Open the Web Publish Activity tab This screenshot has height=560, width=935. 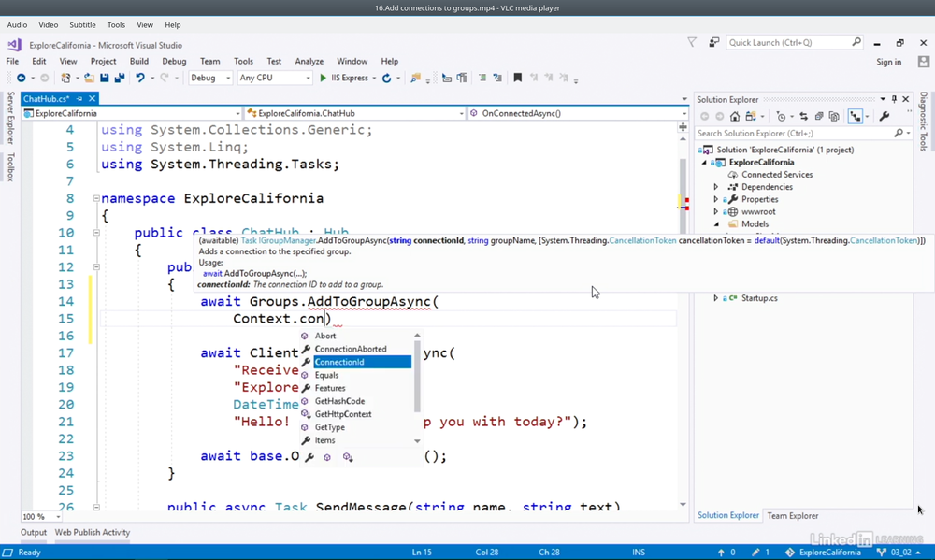(93, 533)
